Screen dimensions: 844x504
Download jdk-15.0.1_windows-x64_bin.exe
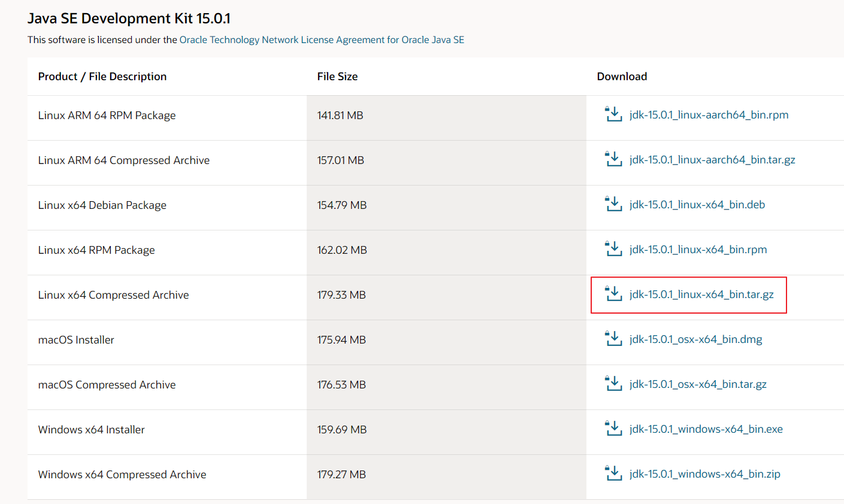[706, 429]
